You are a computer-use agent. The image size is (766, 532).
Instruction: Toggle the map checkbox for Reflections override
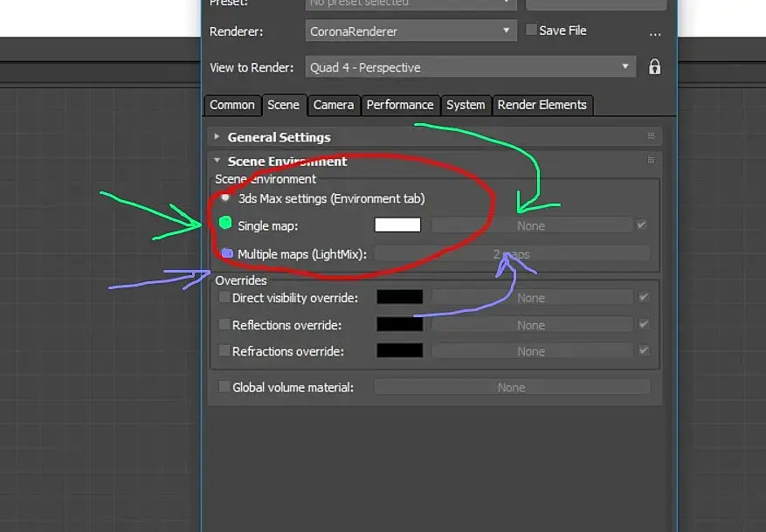[644, 324]
